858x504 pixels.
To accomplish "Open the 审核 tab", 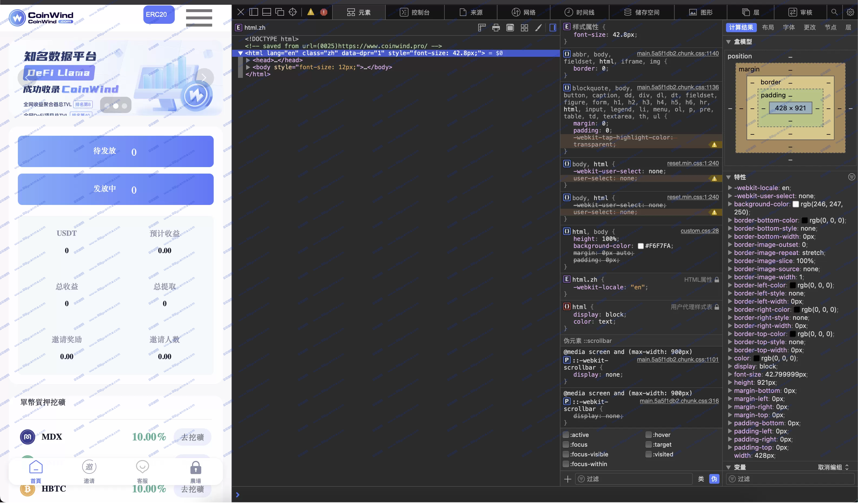I will click(x=800, y=12).
